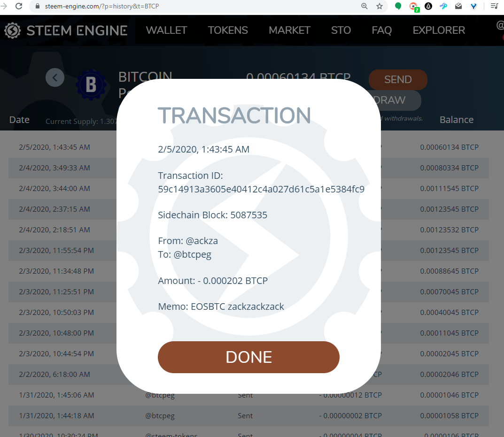
Task: Select row dated 2/3/2020, 11:34:48 PM
Action: pyautogui.click(x=248, y=271)
